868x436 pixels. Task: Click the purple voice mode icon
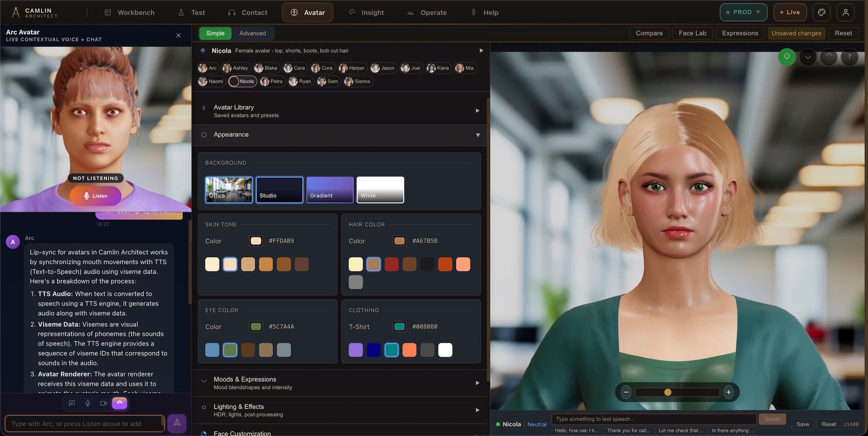(x=120, y=403)
